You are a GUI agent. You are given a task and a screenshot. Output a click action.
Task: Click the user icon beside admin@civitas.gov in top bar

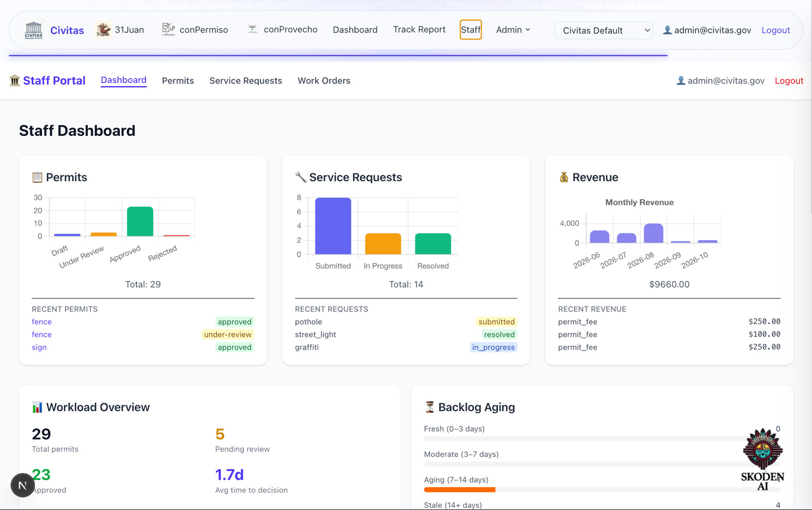pos(667,30)
